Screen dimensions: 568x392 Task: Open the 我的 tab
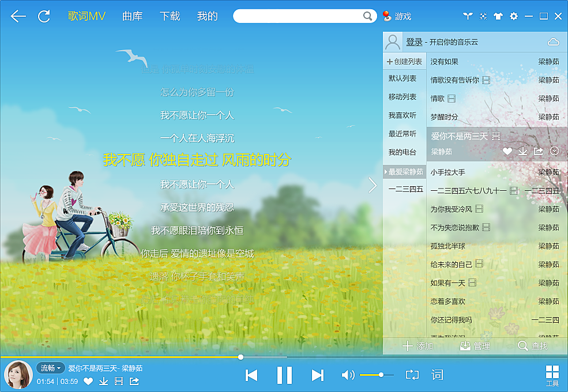(207, 16)
